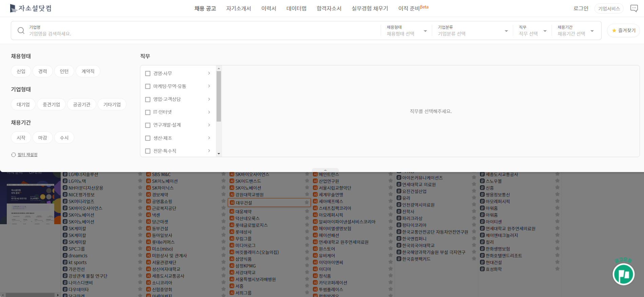This screenshot has width=644, height=297.
Task: Click the icon beside 연세대학교 의료원
Action: (x=399, y=185)
